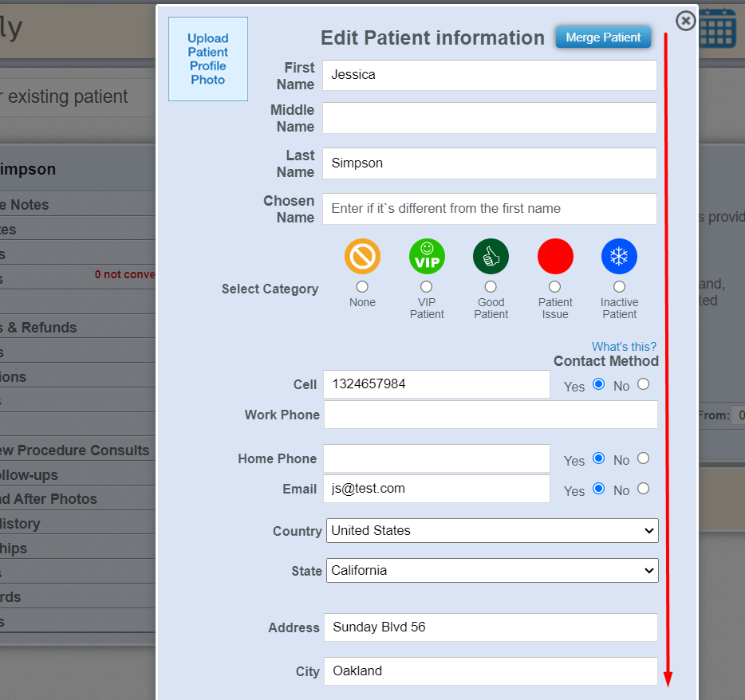Click the Merge Patient button
The width and height of the screenshot is (745, 700).
coord(603,37)
